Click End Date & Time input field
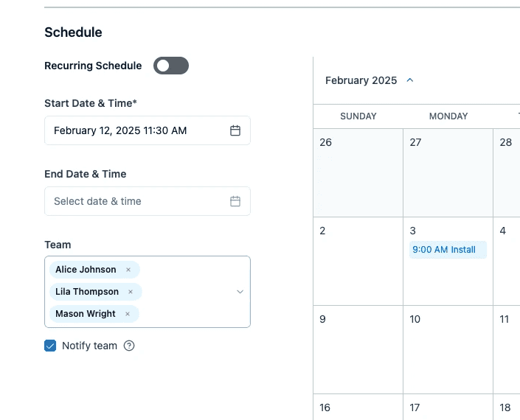The image size is (520, 420). (136, 201)
